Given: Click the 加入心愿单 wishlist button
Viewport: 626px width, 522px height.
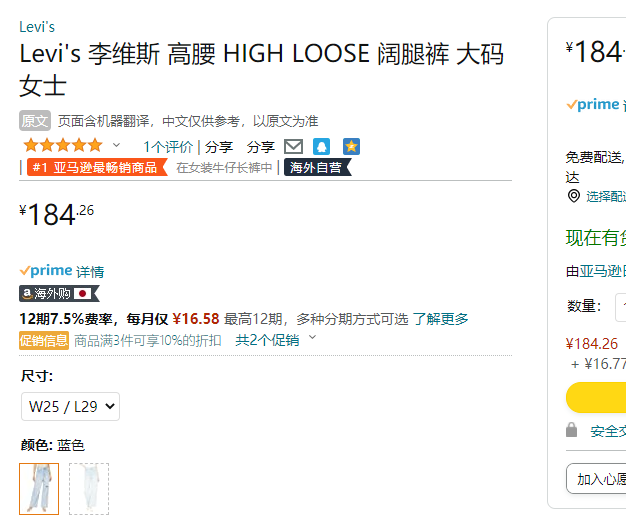Looking at the screenshot, I should [x=596, y=478].
